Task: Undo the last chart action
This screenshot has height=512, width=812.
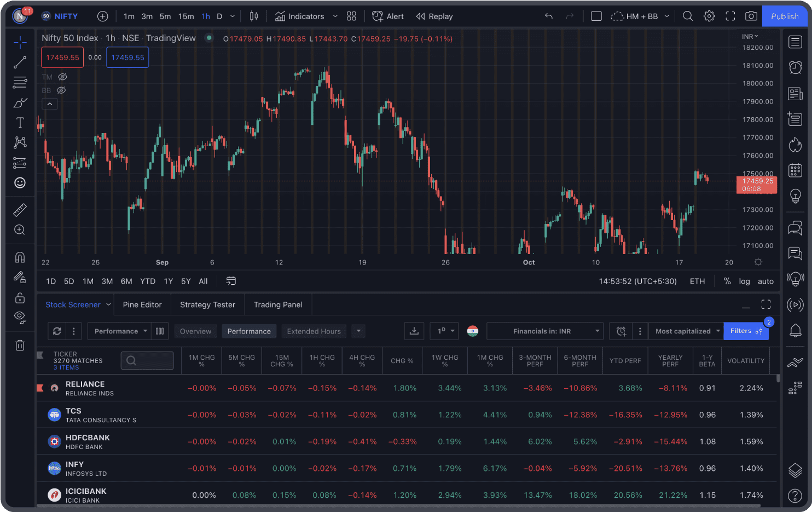Action: click(x=549, y=16)
